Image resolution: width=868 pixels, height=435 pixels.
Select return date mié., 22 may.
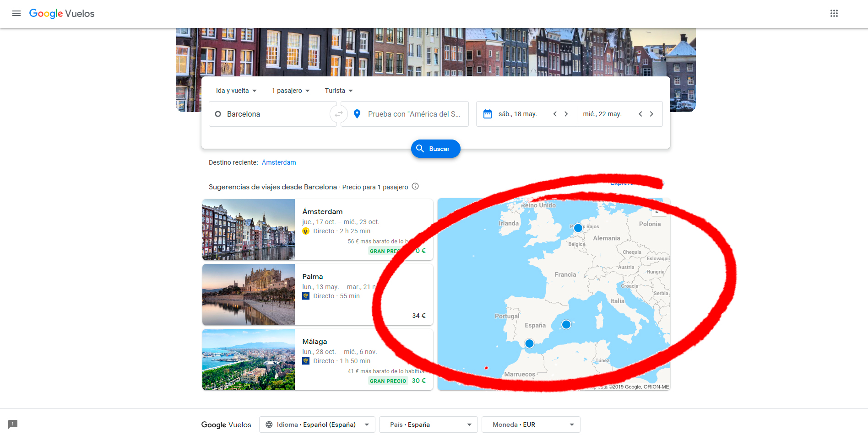602,114
